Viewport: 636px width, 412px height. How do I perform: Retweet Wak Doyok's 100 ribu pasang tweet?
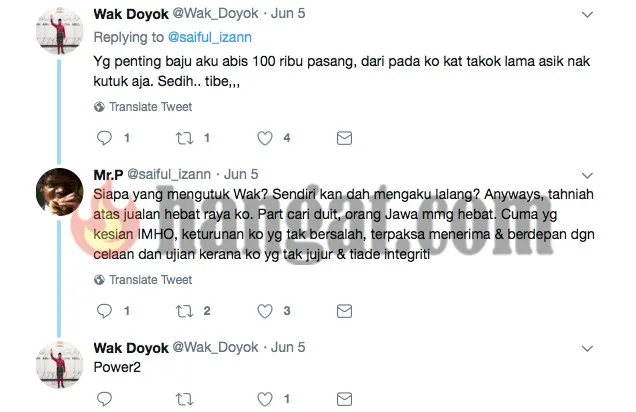pos(184,138)
